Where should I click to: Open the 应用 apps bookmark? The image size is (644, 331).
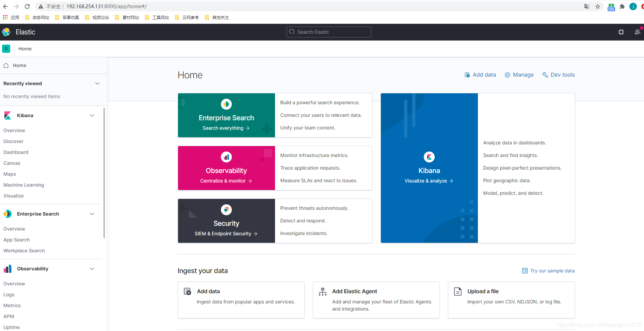click(11, 17)
